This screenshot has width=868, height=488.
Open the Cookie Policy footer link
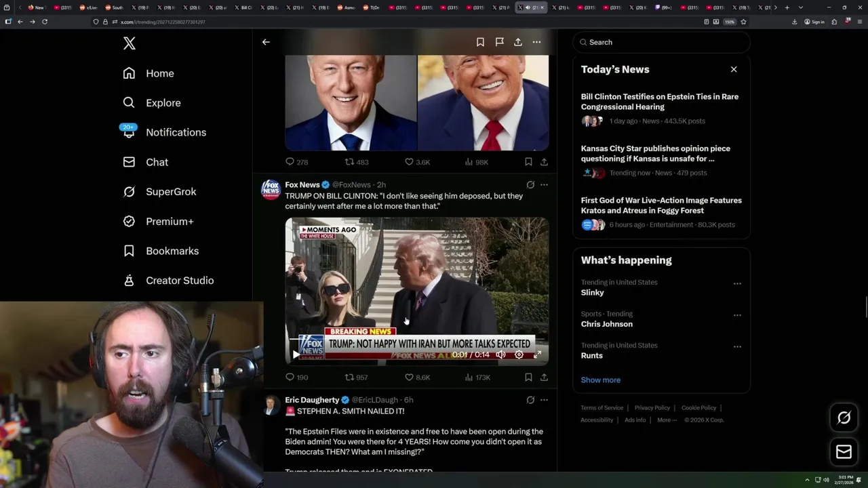click(698, 408)
